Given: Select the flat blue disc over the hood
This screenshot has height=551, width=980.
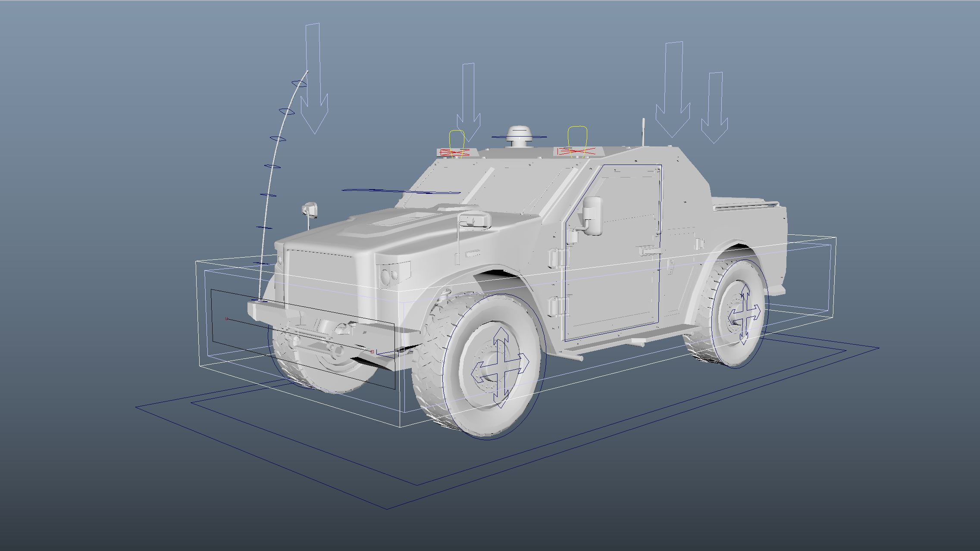Looking at the screenshot, I should [x=401, y=191].
